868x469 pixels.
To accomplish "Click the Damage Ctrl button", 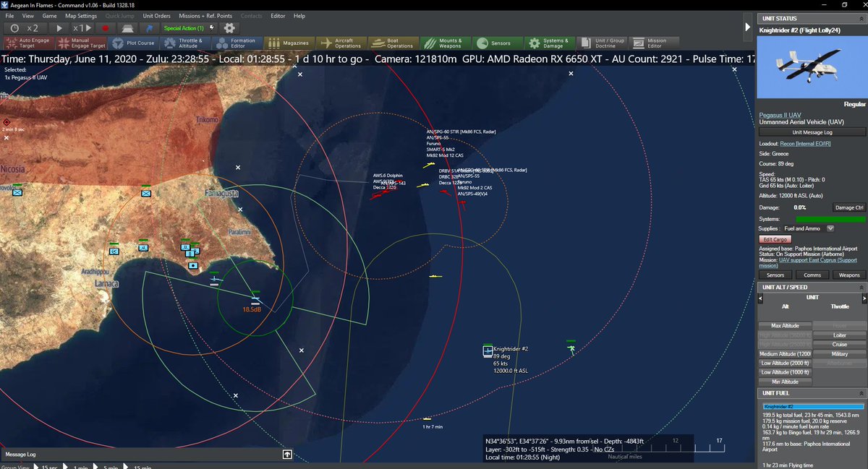I will tap(849, 207).
